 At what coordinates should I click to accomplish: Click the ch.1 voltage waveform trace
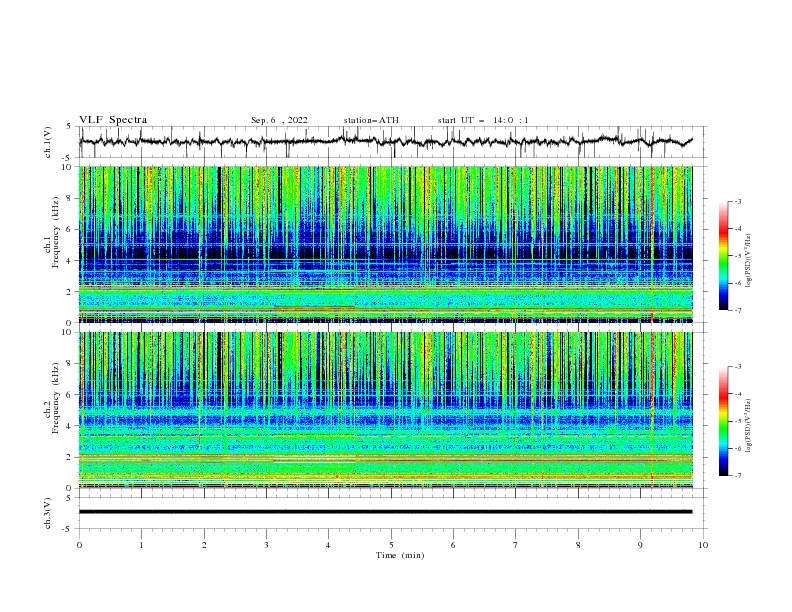point(386,141)
